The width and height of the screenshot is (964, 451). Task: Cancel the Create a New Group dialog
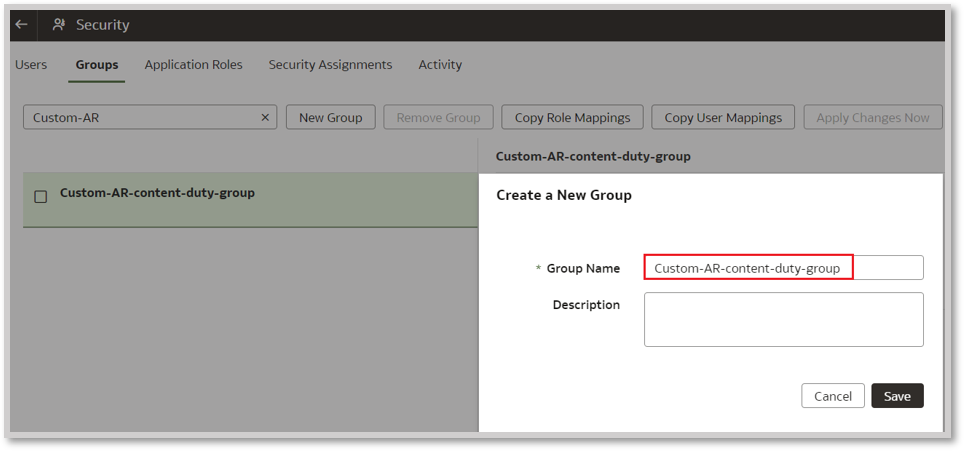coord(832,396)
